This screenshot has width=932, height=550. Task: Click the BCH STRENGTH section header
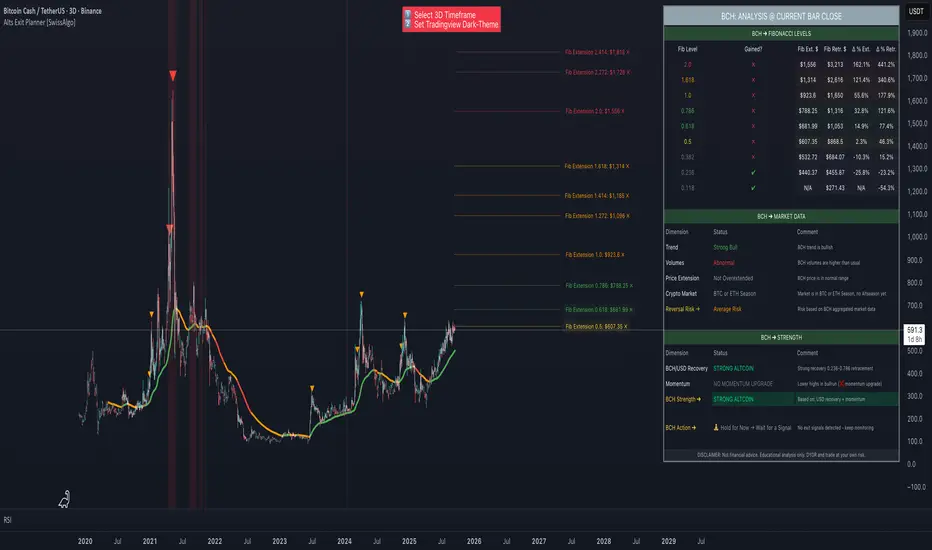[x=781, y=338]
